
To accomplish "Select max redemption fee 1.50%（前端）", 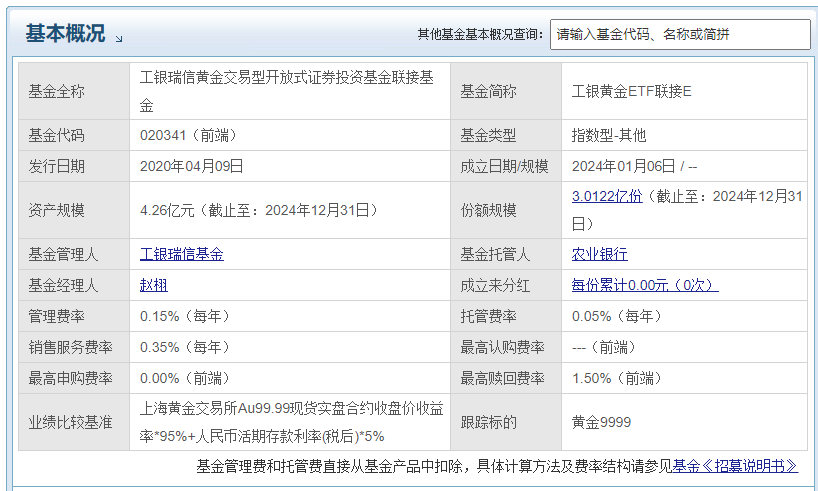I will (619, 378).
